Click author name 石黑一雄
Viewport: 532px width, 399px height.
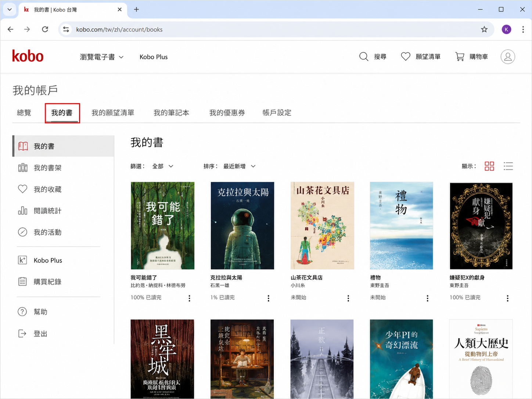point(220,285)
